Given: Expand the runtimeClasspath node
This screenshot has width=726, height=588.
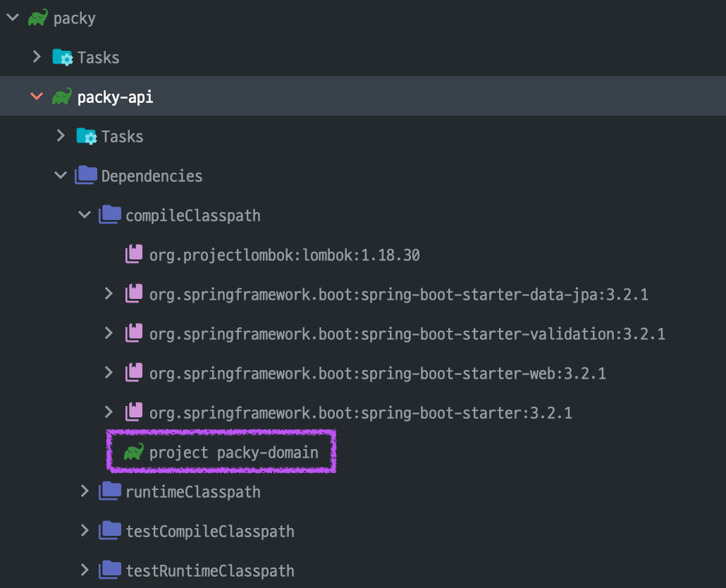Looking at the screenshot, I should 85,491.
